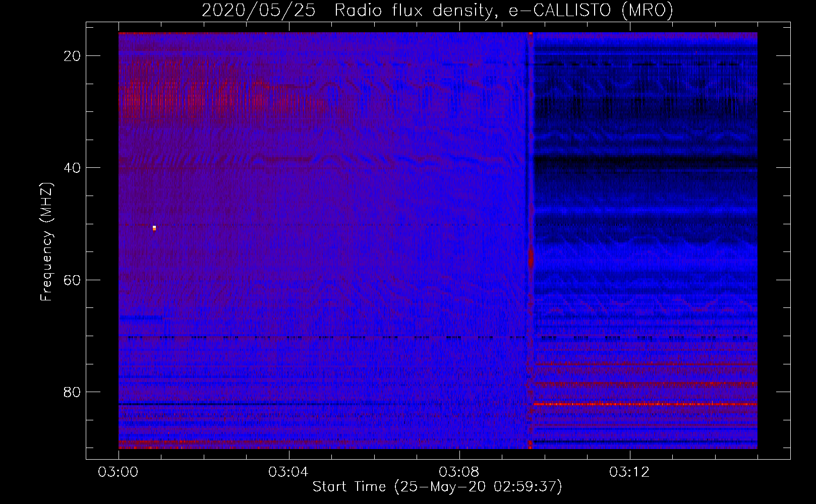816x504 pixels.
Task: Select the 'Frequency (MHZ)' y-axis label
Action: (46, 242)
